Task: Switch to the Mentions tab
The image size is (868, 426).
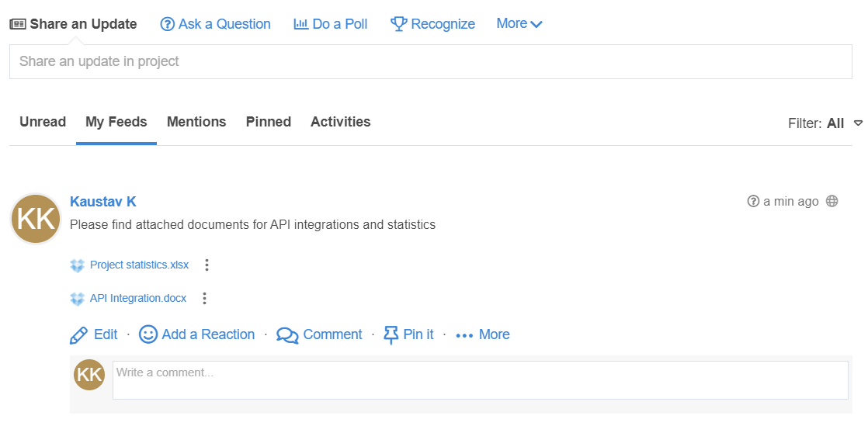Action: click(196, 122)
